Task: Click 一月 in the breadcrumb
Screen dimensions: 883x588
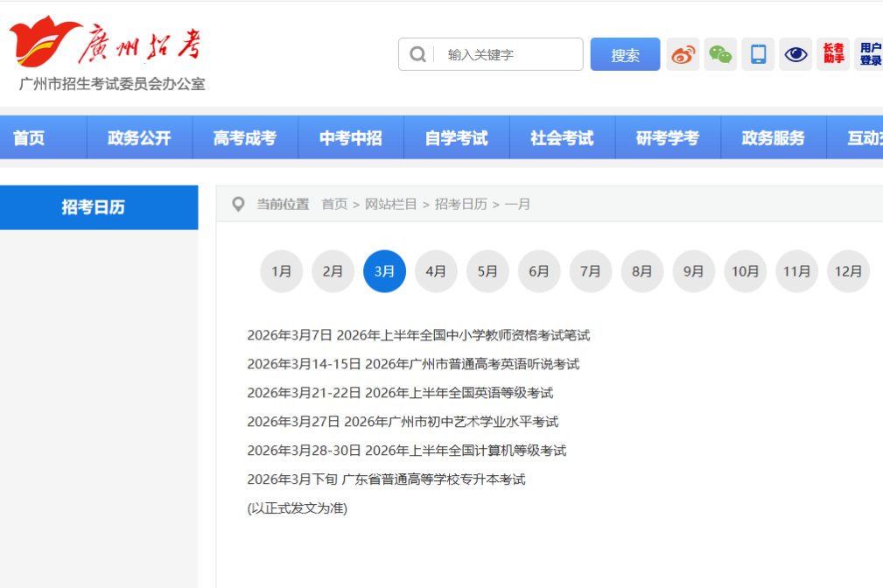Action: (517, 205)
